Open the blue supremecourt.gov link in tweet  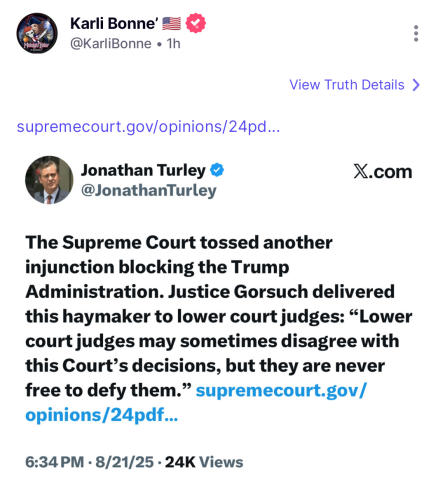[281, 390]
